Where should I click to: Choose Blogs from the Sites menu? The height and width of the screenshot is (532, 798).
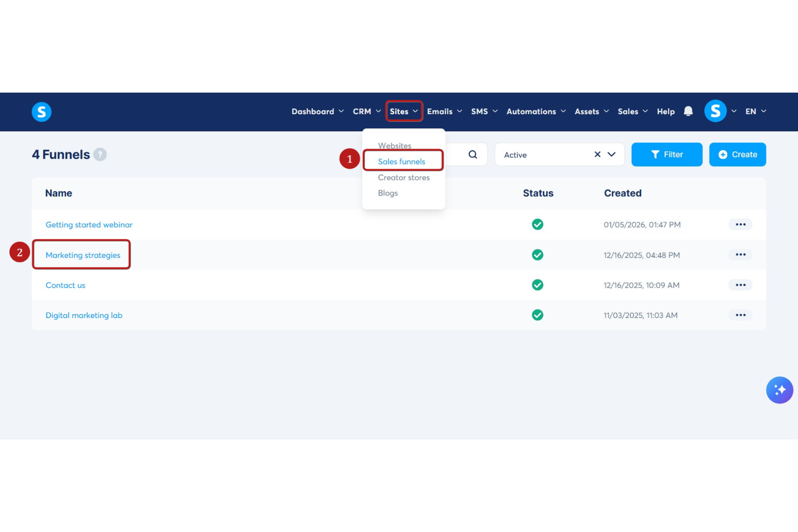[388, 193]
